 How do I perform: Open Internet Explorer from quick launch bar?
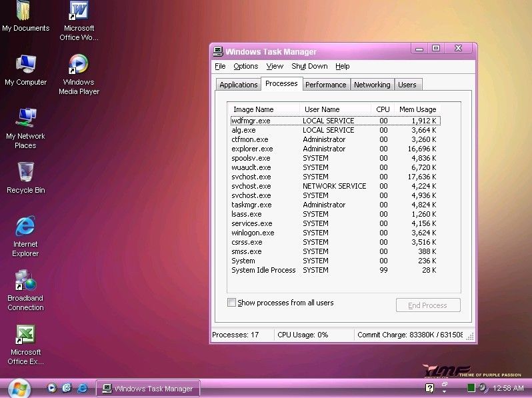(83, 388)
